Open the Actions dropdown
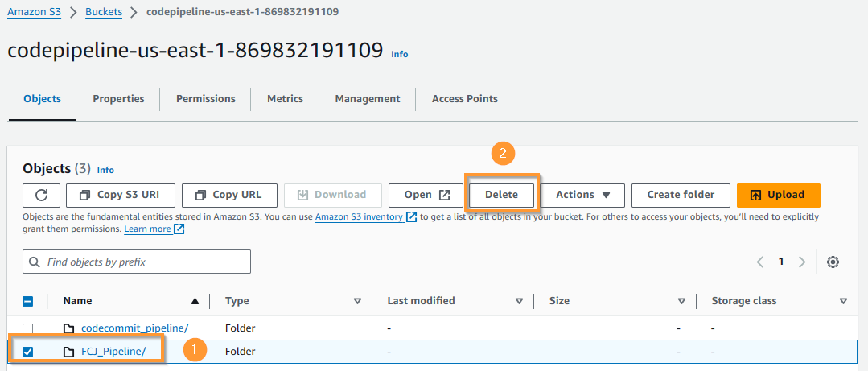This screenshot has width=868, height=371. [582, 195]
